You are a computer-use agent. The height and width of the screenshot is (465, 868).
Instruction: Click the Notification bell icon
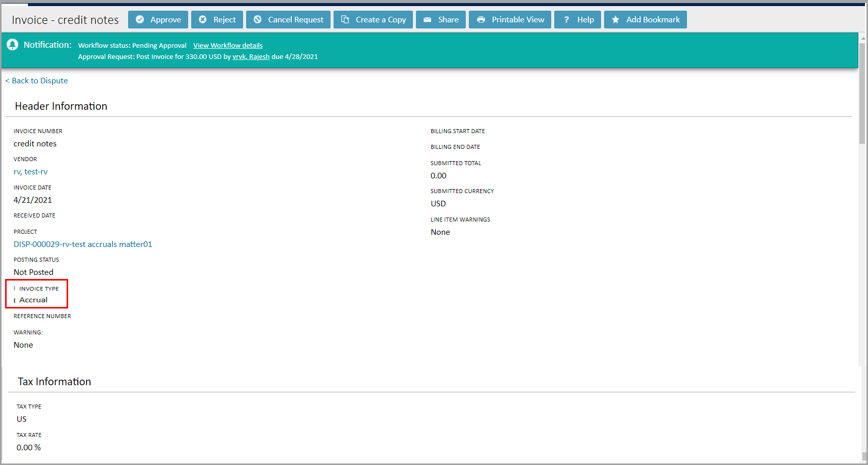[x=13, y=45]
